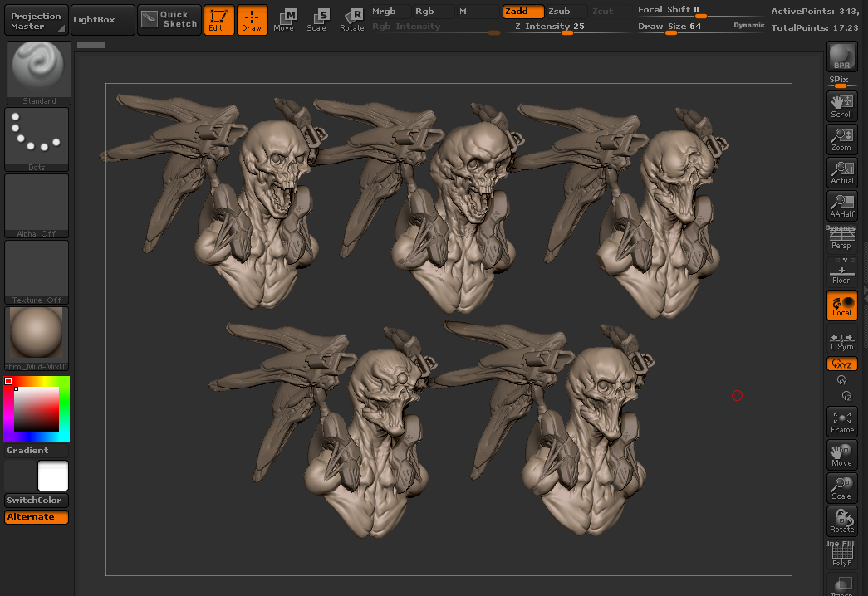Open the Alpha Off picker
The image size is (868, 596).
coord(37,206)
